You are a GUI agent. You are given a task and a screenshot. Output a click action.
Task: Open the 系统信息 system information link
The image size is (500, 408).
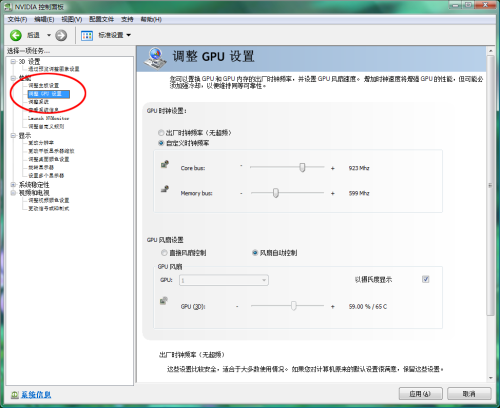tap(36, 395)
